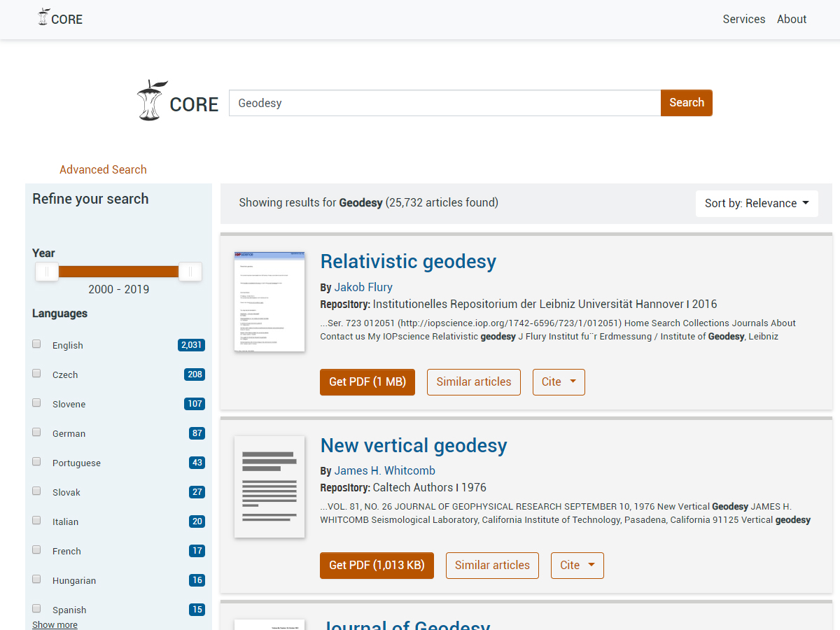Open New vertical geodesy document thumbnail
This screenshot has width=840, height=630.
point(269,486)
